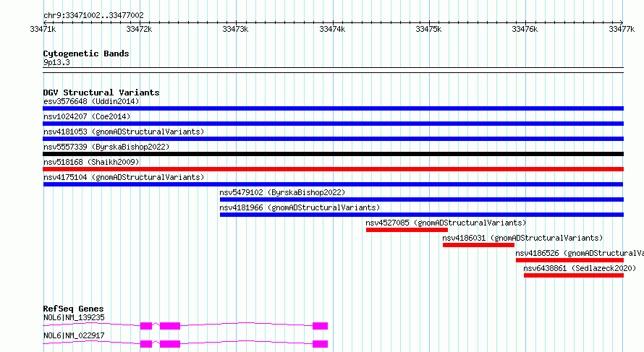Click the Cytogenetic Bands track title
644x352 pixels.
coord(86,53)
